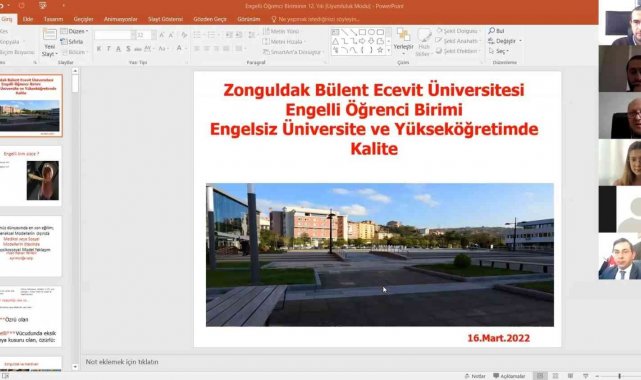
Task: Open Şekil Anahattı shape outline dropdown
Action: [458, 41]
